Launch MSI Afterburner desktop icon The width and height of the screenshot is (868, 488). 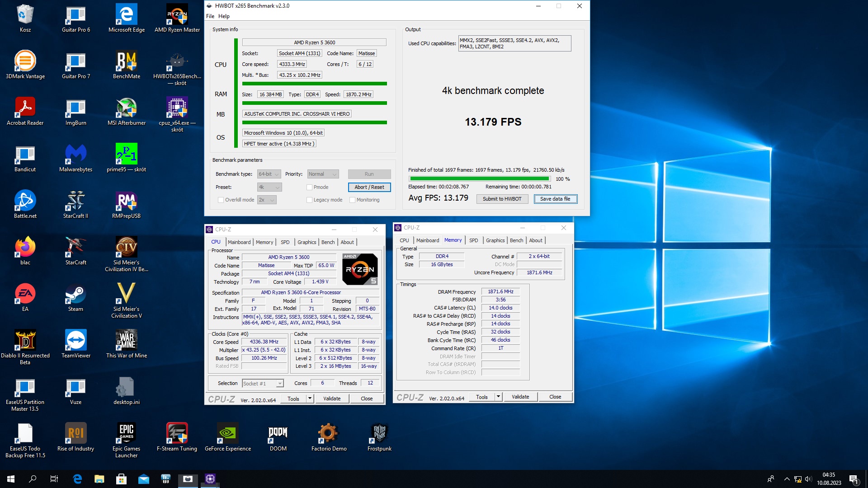pyautogui.click(x=127, y=112)
